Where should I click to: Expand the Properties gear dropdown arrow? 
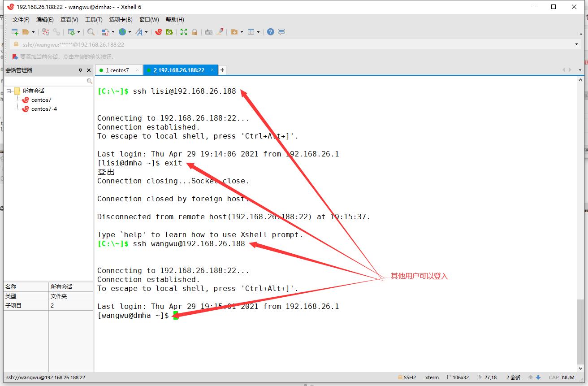point(78,32)
